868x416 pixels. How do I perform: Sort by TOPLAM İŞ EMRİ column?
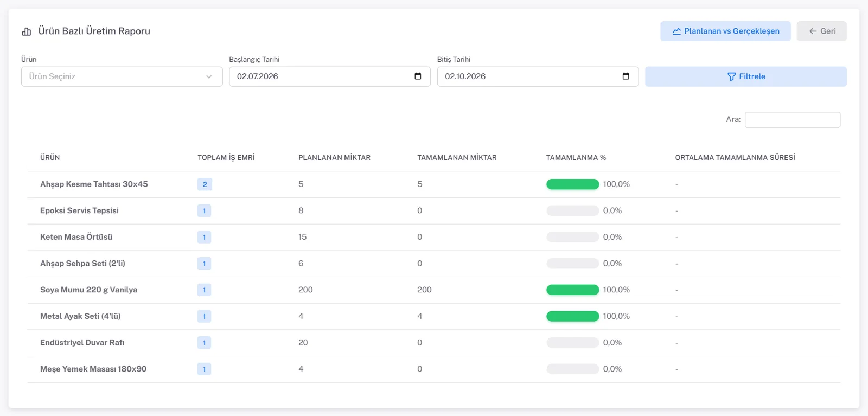point(226,158)
